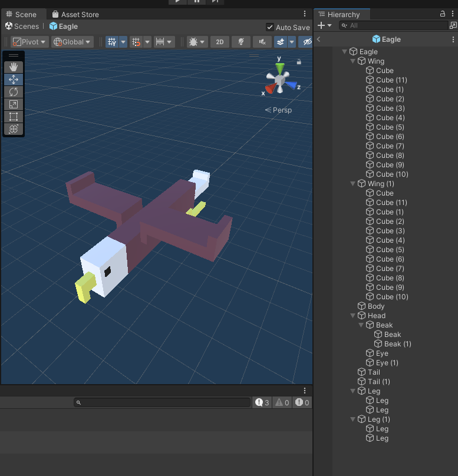Screen dimensions: 458x476
Task: Toggle 2D view mode
Action: click(x=220, y=42)
